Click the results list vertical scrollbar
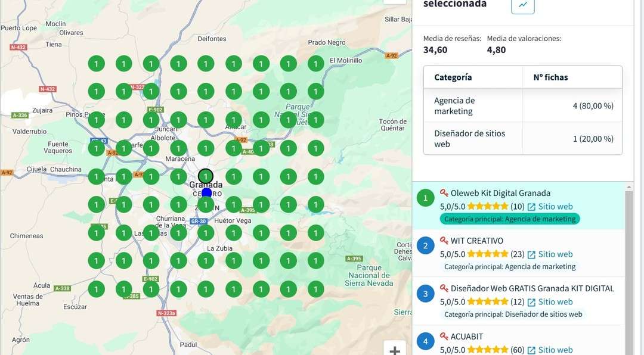Image resolution: width=644 pixels, height=355 pixels. pos(628,268)
